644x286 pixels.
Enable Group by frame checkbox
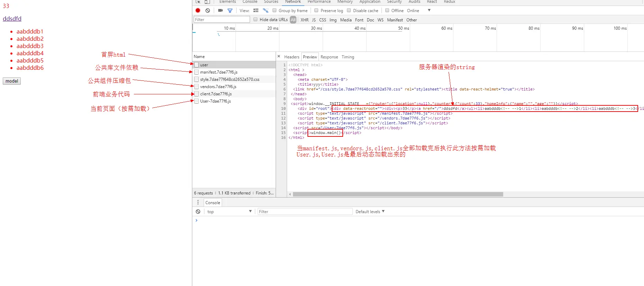(275, 10)
